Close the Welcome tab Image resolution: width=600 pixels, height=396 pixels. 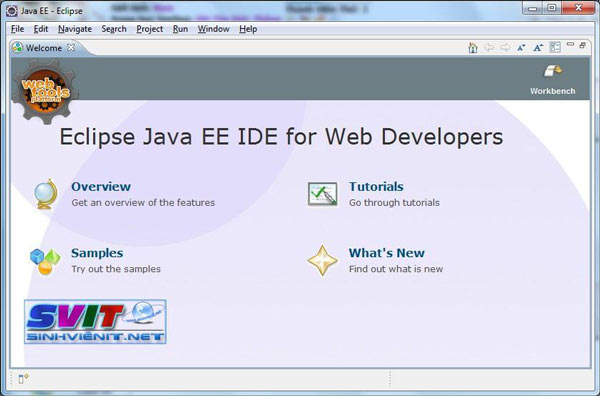point(71,47)
